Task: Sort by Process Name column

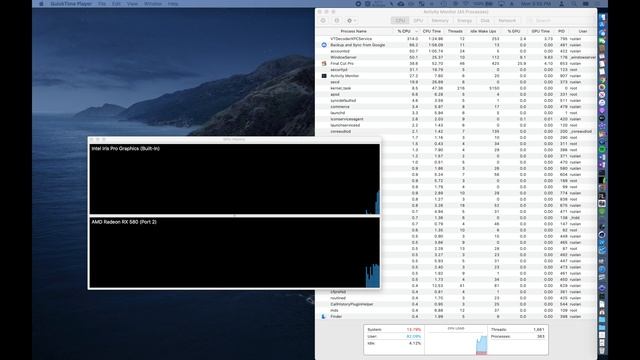Action: point(353,31)
